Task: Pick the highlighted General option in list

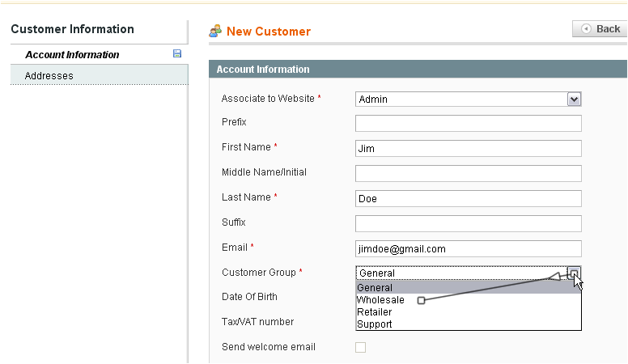Action: pos(469,287)
